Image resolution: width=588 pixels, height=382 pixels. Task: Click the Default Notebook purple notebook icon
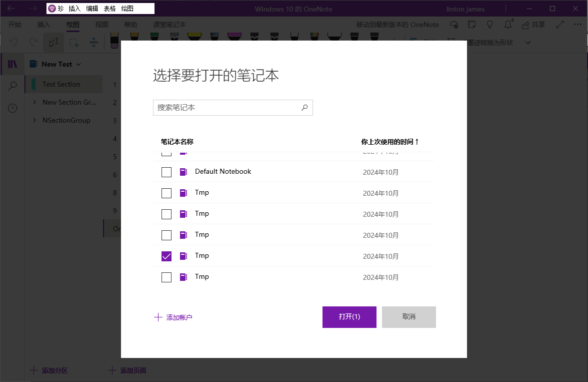[183, 172]
